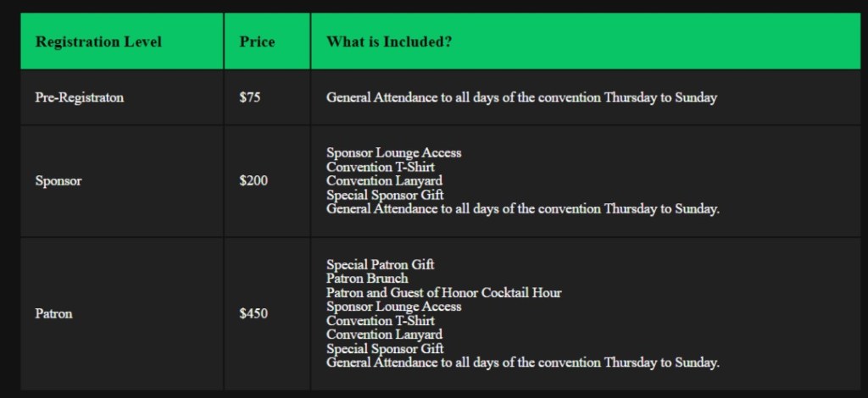Click the "Registration Level" column header

pos(98,41)
